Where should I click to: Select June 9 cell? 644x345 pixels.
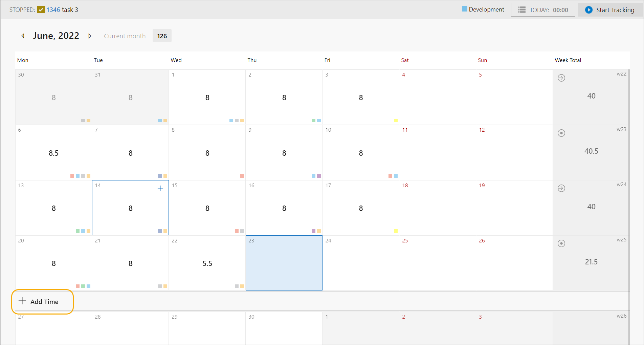click(284, 153)
